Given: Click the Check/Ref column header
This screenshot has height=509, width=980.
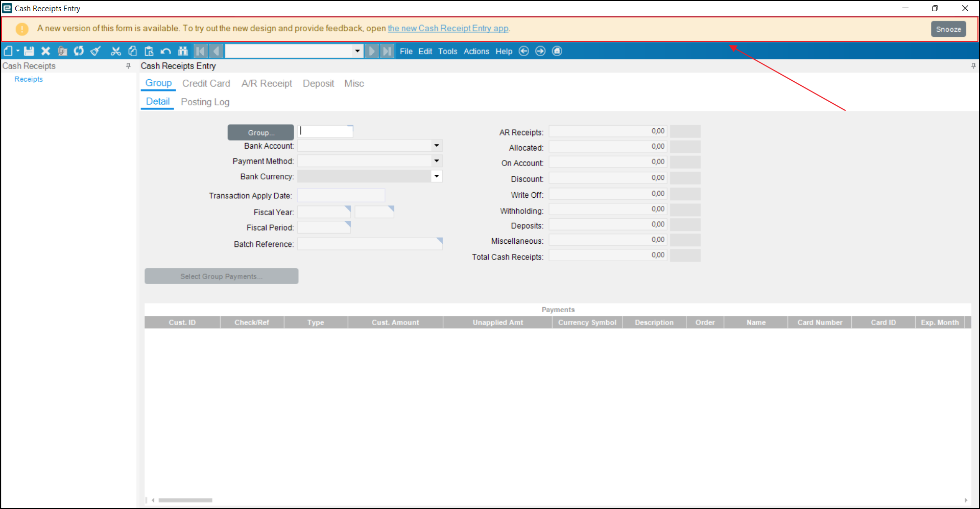Looking at the screenshot, I should tap(252, 322).
